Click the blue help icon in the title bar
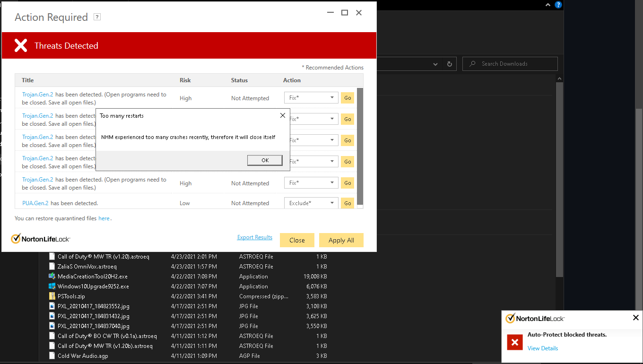 pyautogui.click(x=558, y=5)
